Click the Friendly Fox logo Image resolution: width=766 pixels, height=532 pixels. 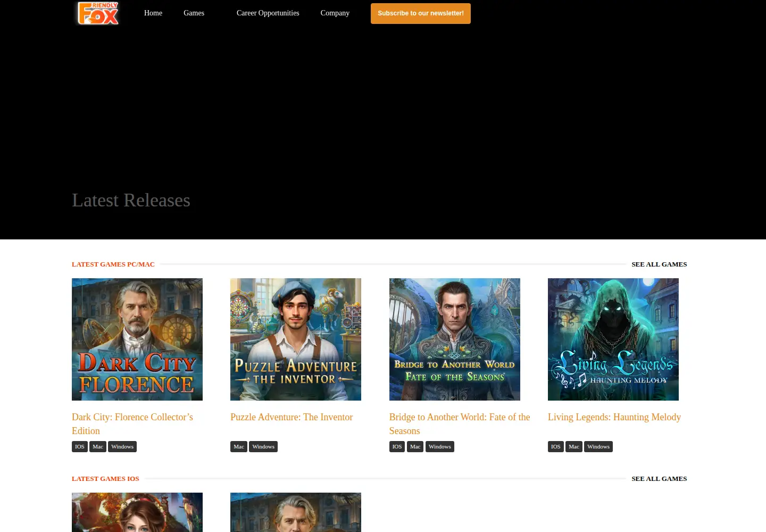[98, 13]
